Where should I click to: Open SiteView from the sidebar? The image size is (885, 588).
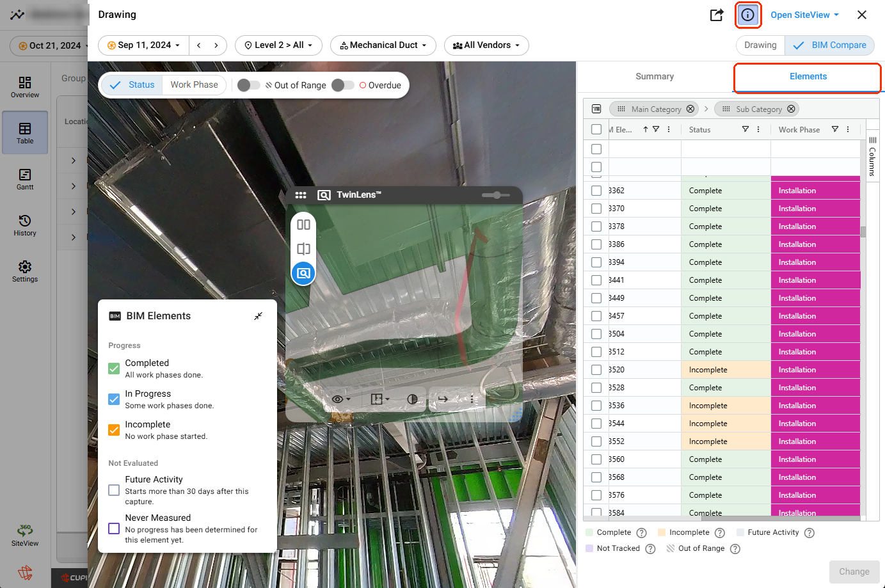25,535
